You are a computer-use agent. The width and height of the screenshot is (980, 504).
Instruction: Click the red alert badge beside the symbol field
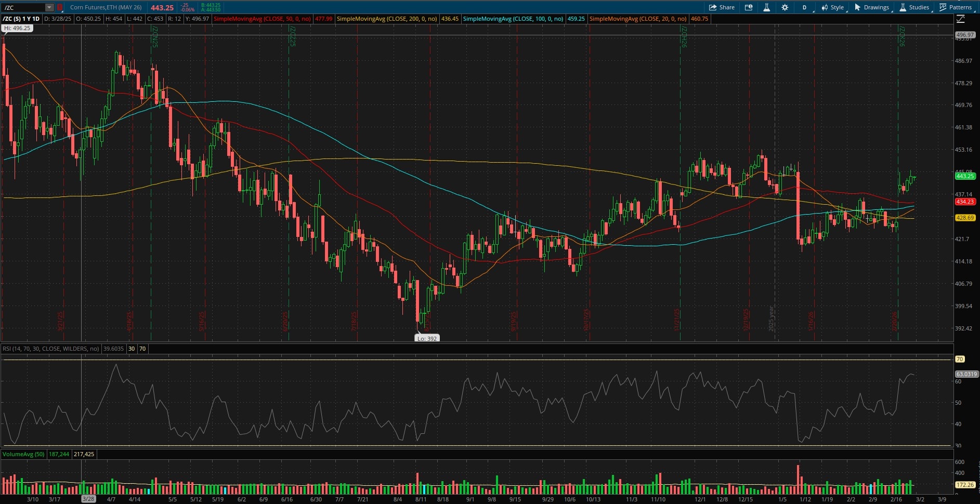60,7
